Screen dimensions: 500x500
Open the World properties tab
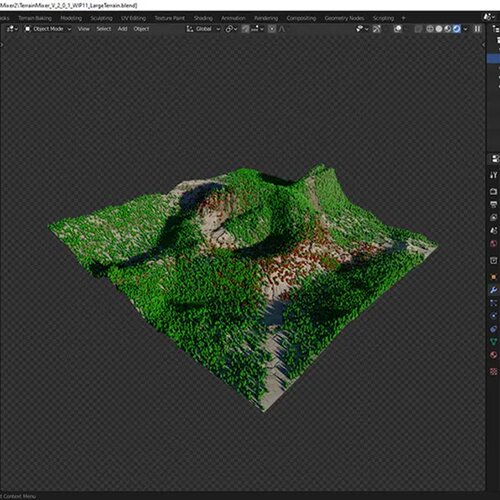pyautogui.click(x=494, y=243)
